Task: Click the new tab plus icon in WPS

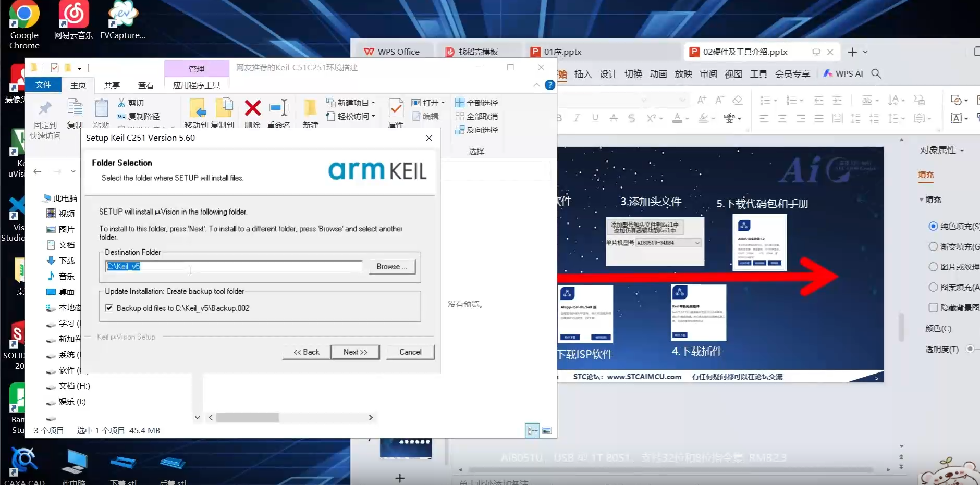Action: coord(852,52)
